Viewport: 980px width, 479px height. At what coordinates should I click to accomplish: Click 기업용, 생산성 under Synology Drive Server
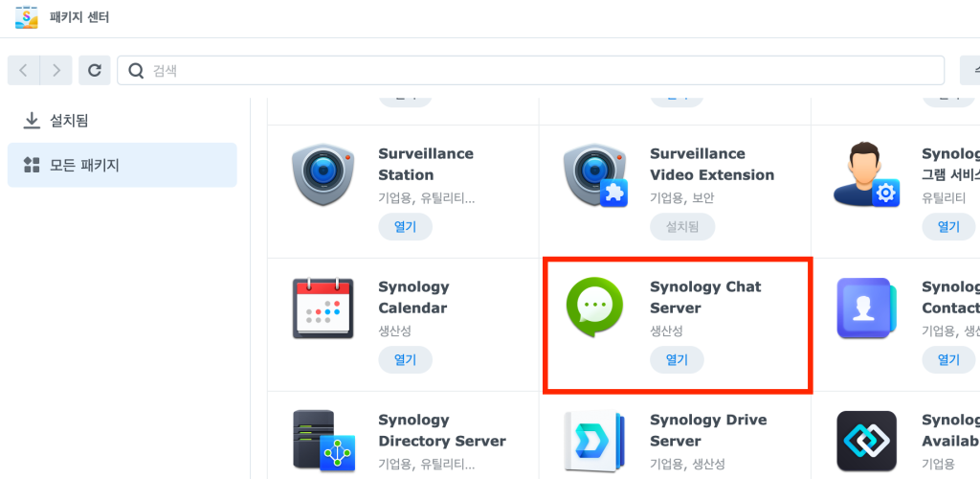pyautogui.click(x=687, y=464)
